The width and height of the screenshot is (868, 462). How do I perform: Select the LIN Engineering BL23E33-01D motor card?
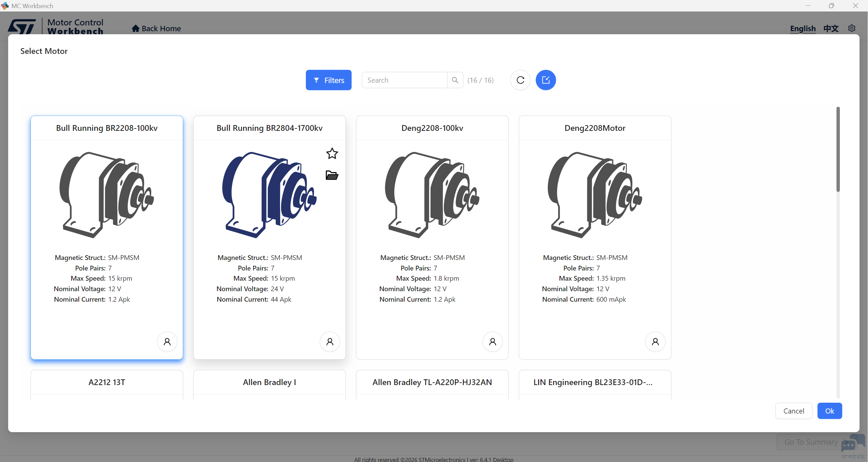point(595,384)
